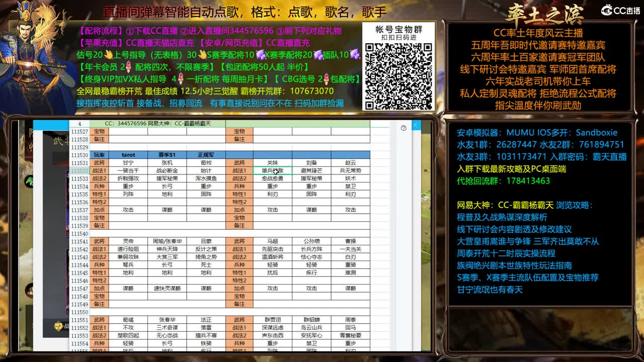Screen dimensions: 644x362
Task: Click the '列阵' trait cell
Action: (x=128, y=194)
